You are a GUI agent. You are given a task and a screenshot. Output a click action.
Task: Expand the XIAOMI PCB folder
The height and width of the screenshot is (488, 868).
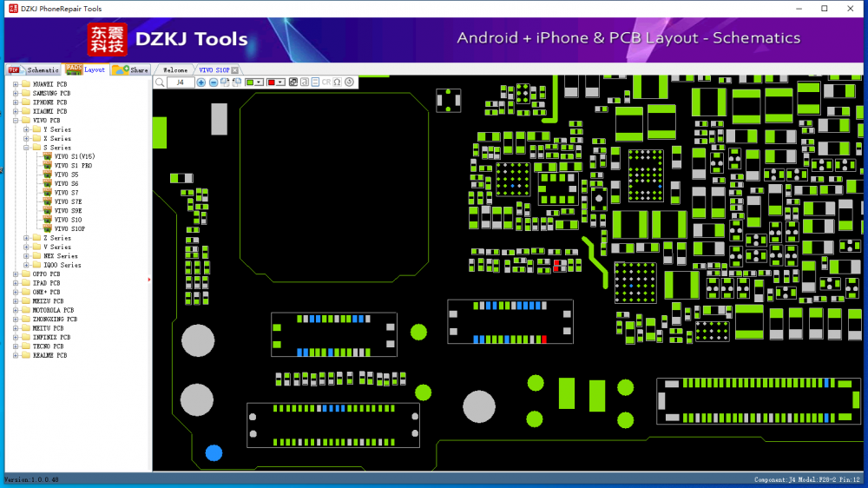(16, 111)
